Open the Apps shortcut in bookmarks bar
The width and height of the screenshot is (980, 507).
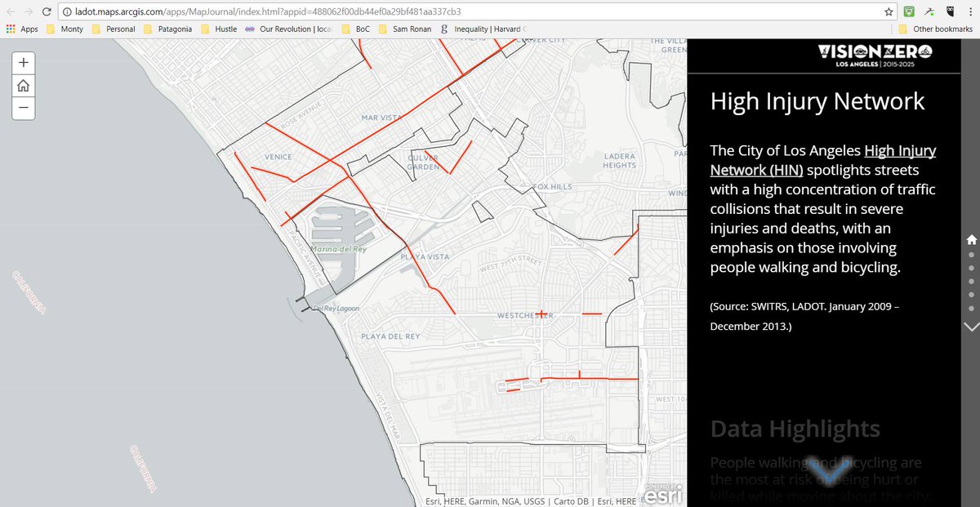22,29
